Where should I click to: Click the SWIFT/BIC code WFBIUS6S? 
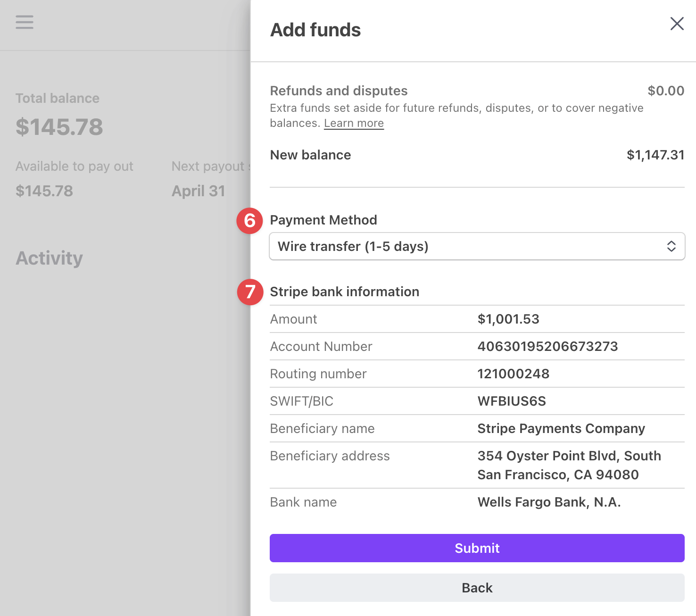[512, 401]
